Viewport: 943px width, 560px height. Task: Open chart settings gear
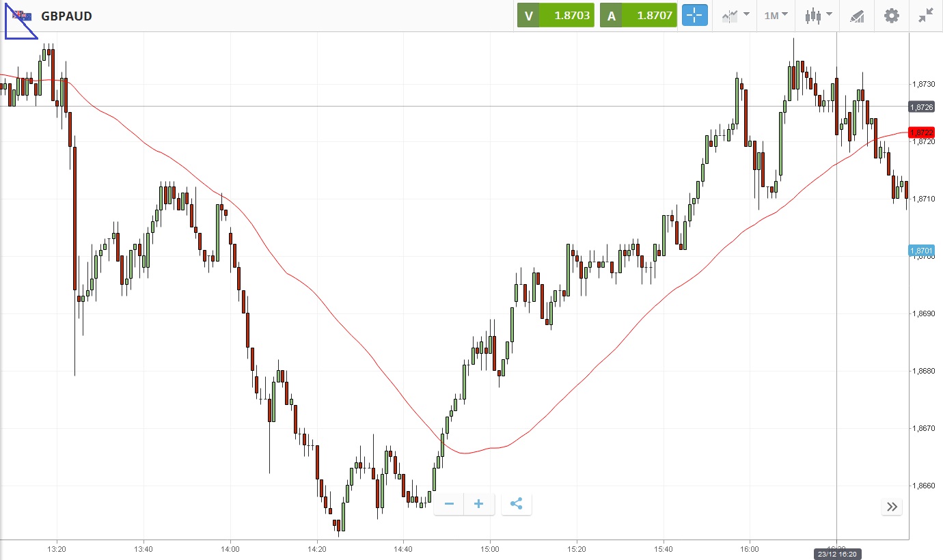click(892, 16)
